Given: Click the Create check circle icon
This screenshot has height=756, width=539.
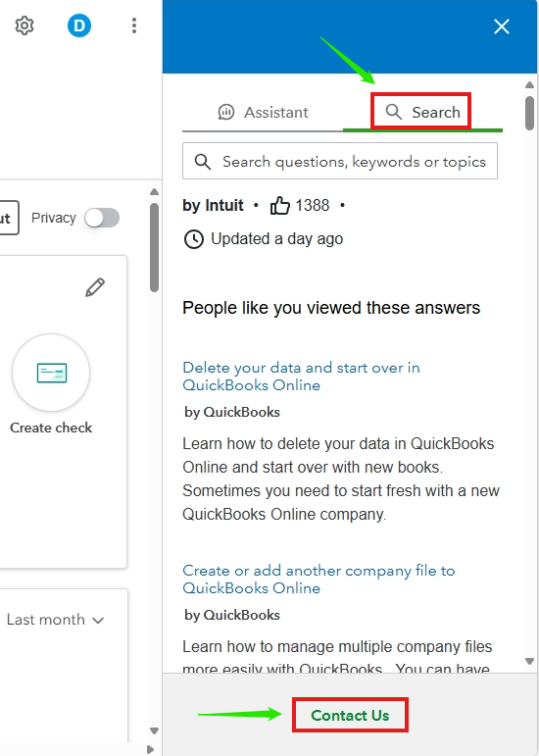Looking at the screenshot, I should click(51, 373).
